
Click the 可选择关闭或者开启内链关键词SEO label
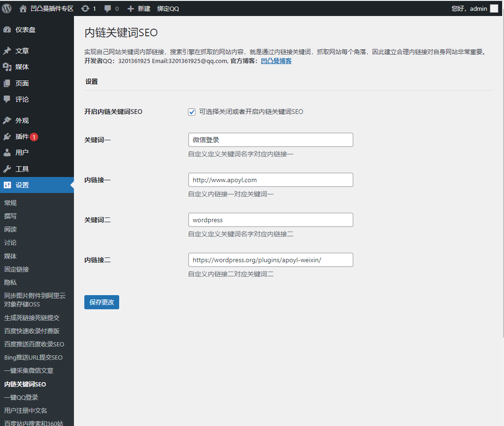(x=251, y=112)
